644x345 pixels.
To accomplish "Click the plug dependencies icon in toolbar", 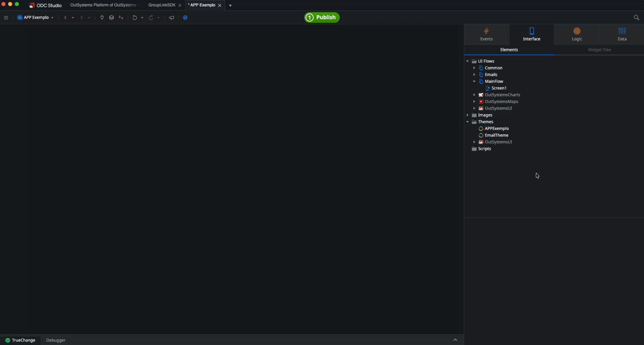I will [x=102, y=18].
